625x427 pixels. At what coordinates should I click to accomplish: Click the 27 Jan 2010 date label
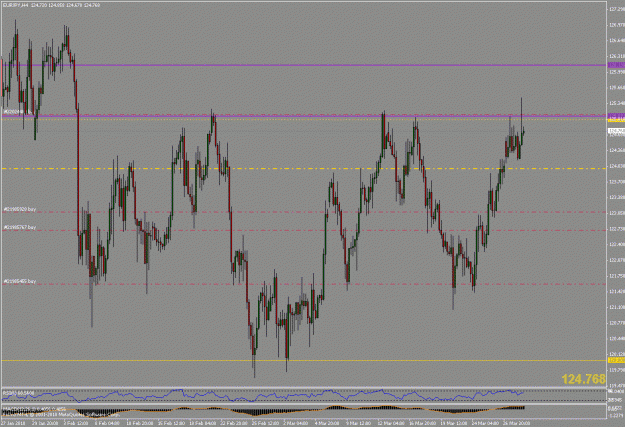click(12, 423)
